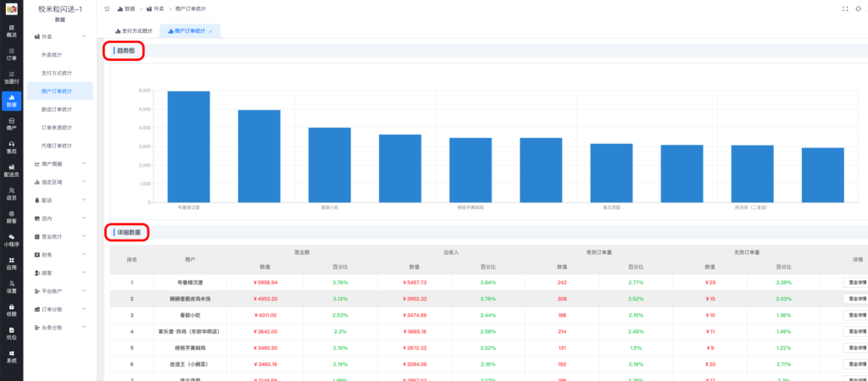This screenshot has height=381, width=868.
Task: Click the tallest bar for 布鲁姆汉堡
Action: click(x=188, y=146)
